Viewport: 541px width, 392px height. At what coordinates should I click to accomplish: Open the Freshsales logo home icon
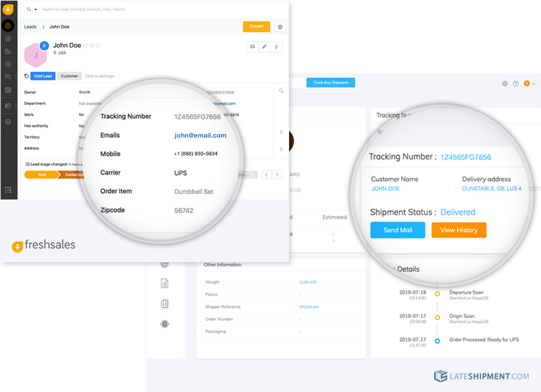[8, 9]
